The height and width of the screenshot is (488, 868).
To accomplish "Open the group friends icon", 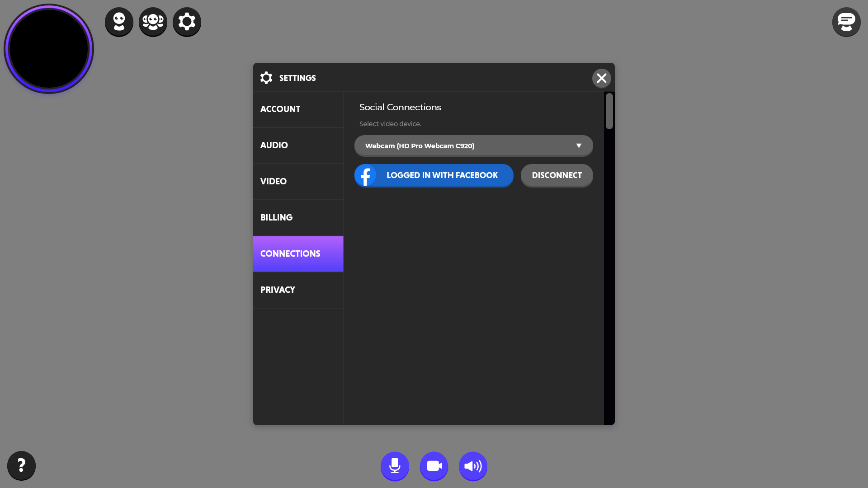I will point(153,22).
